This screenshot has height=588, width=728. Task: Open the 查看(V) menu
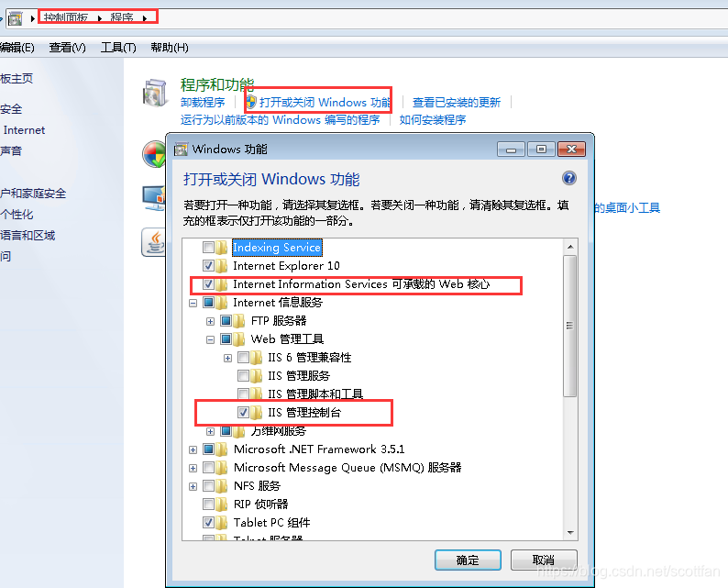(67, 48)
